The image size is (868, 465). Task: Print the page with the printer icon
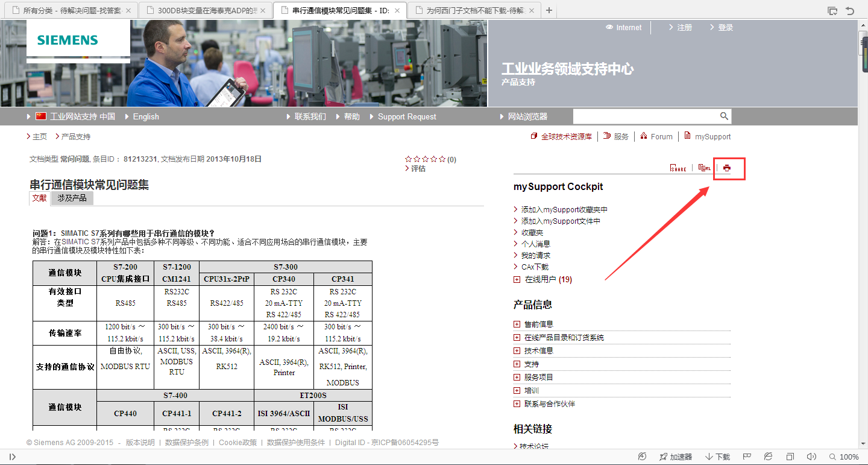(726, 168)
